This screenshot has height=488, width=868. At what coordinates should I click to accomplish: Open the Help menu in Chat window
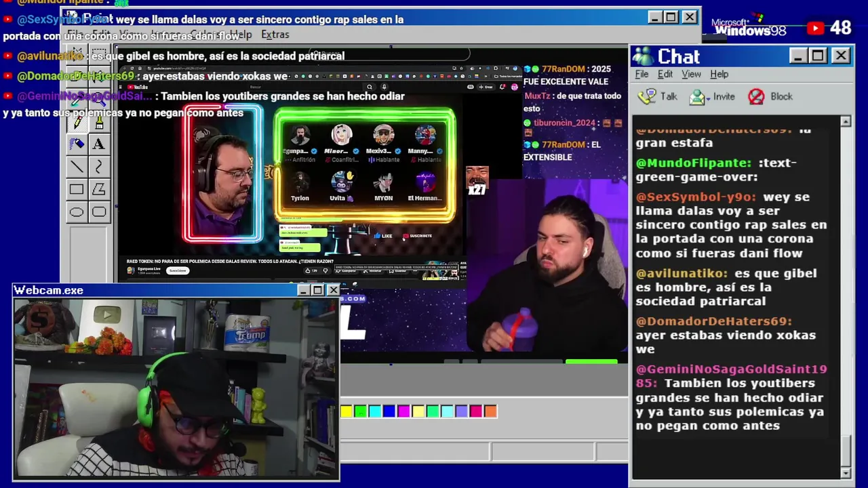pos(719,74)
